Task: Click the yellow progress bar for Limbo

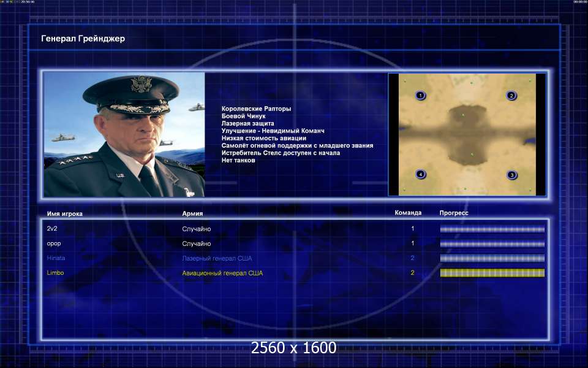Action: tap(492, 273)
